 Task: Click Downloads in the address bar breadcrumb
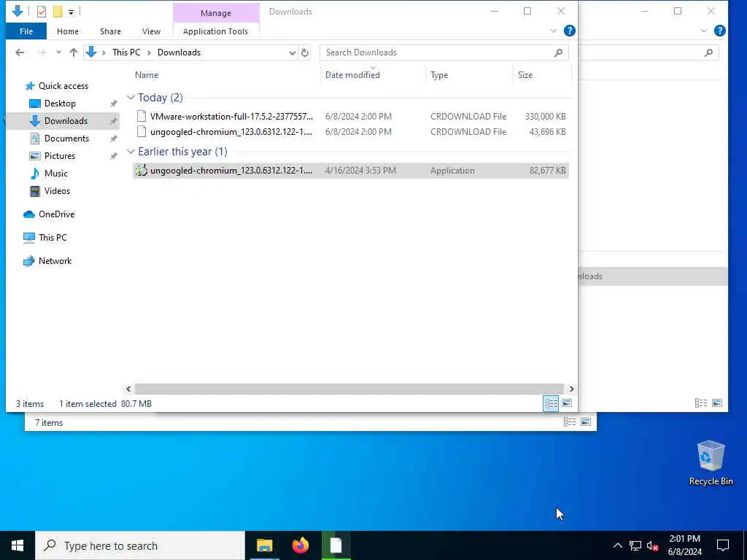pyautogui.click(x=179, y=52)
